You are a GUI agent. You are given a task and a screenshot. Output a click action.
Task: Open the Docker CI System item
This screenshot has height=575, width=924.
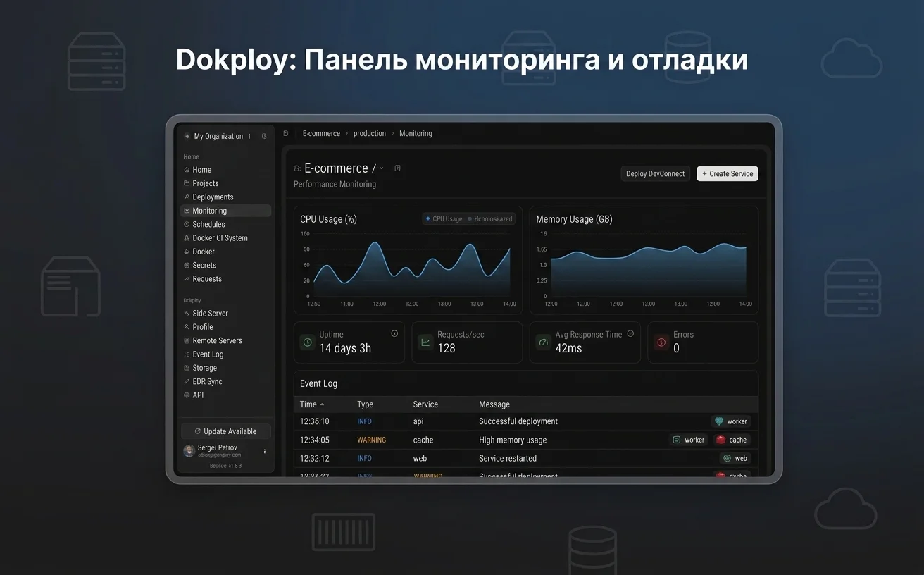225,238
